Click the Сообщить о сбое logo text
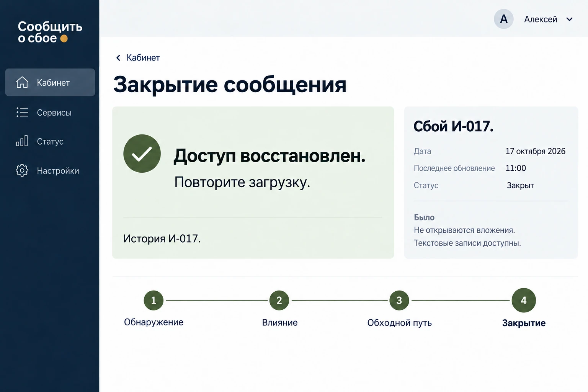The width and height of the screenshot is (588, 392). [50, 32]
